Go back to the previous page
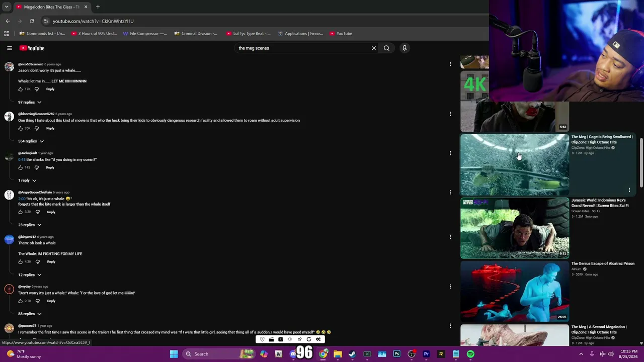 click(x=8, y=21)
